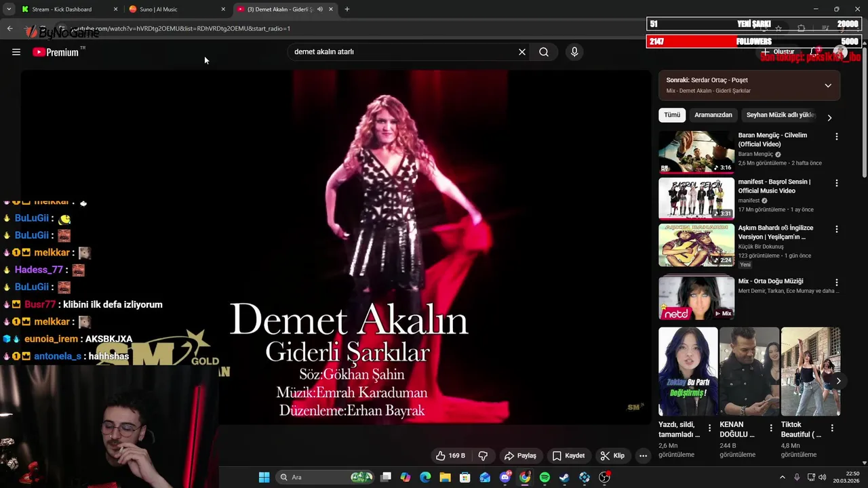This screenshot has width=868, height=488.
Task: Create a clip with Klip
Action: [x=612, y=455]
